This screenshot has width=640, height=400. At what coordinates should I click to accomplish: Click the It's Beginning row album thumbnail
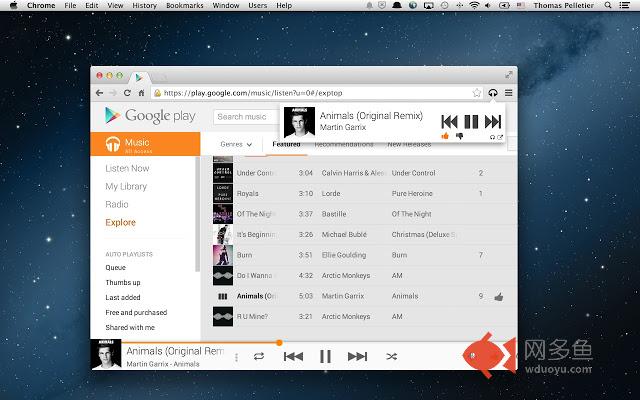click(223, 234)
